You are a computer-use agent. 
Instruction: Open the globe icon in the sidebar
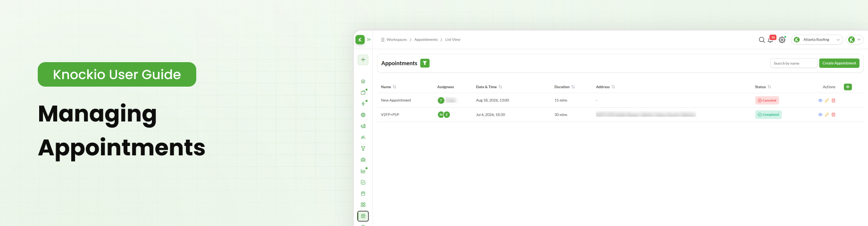tap(363, 115)
